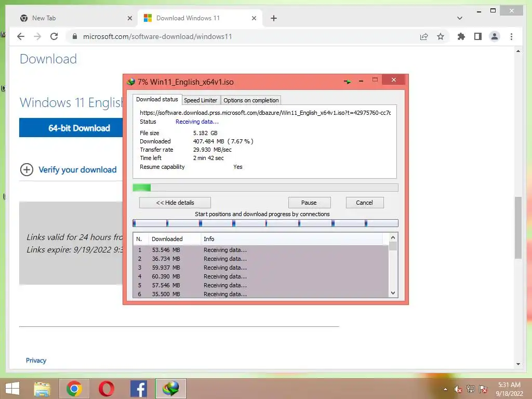The height and width of the screenshot is (399, 532).
Task: Click the Chrome forward arrow
Action: [37, 37]
